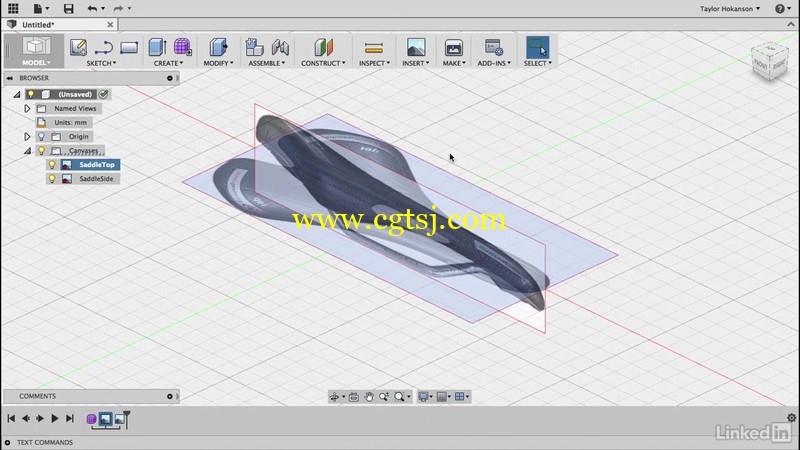This screenshot has height=450, width=800.
Task: Select the Units: mm item
Action: pos(64,122)
